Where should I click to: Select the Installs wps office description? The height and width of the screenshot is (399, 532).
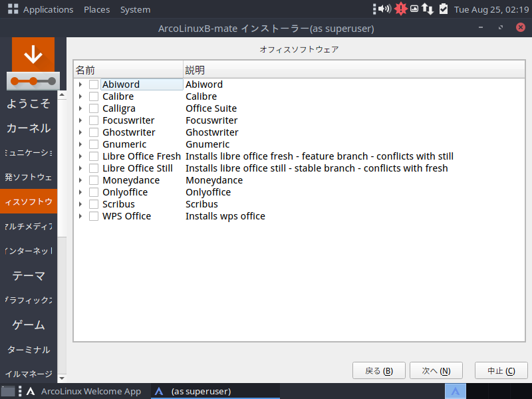coord(225,216)
